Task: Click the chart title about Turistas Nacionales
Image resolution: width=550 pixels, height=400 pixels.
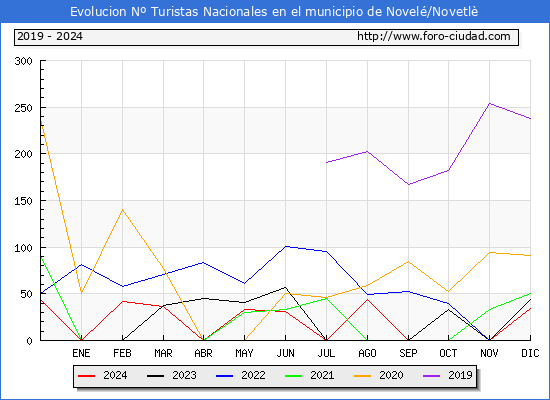Action: [x=274, y=12]
